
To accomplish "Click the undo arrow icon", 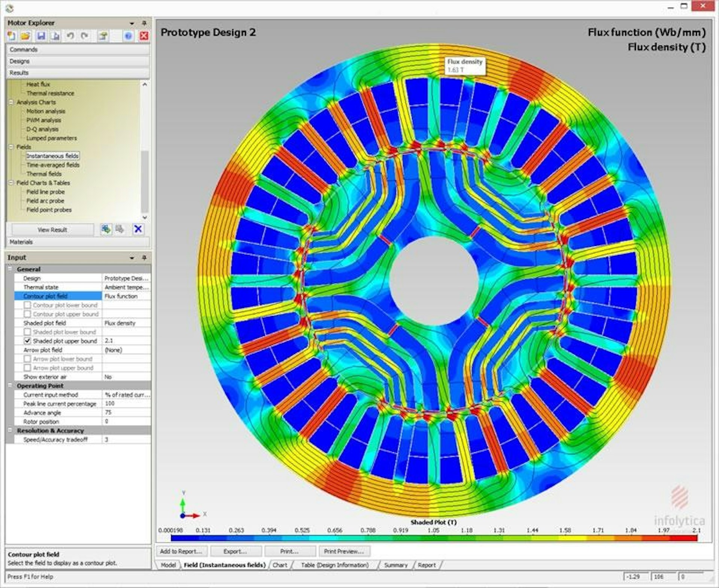I will pos(70,36).
